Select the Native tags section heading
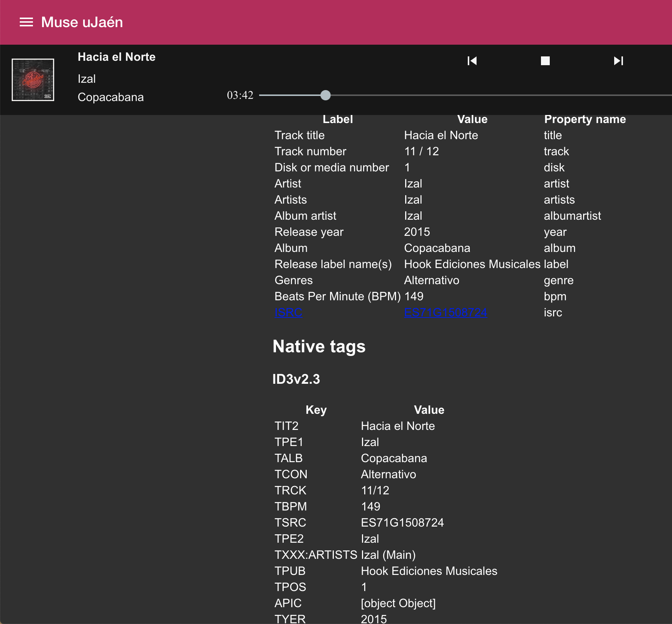The width and height of the screenshot is (672, 624). (x=319, y=346)
